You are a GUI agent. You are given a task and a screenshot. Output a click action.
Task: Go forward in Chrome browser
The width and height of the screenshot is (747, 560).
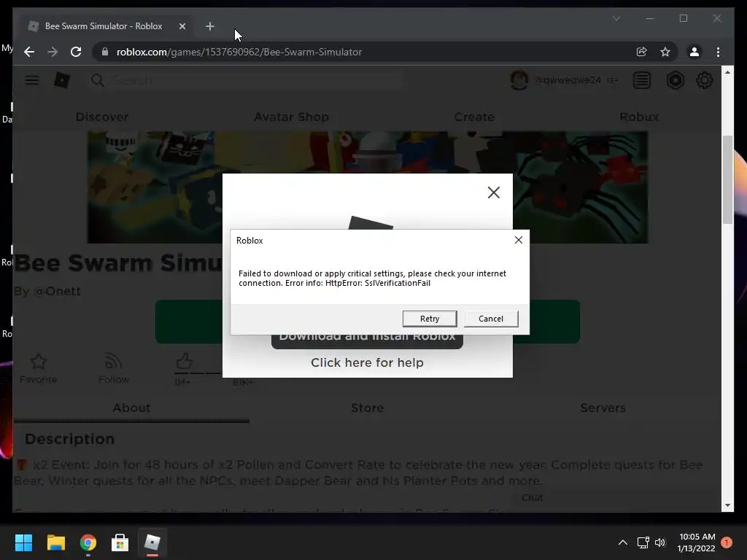point(53,52)
